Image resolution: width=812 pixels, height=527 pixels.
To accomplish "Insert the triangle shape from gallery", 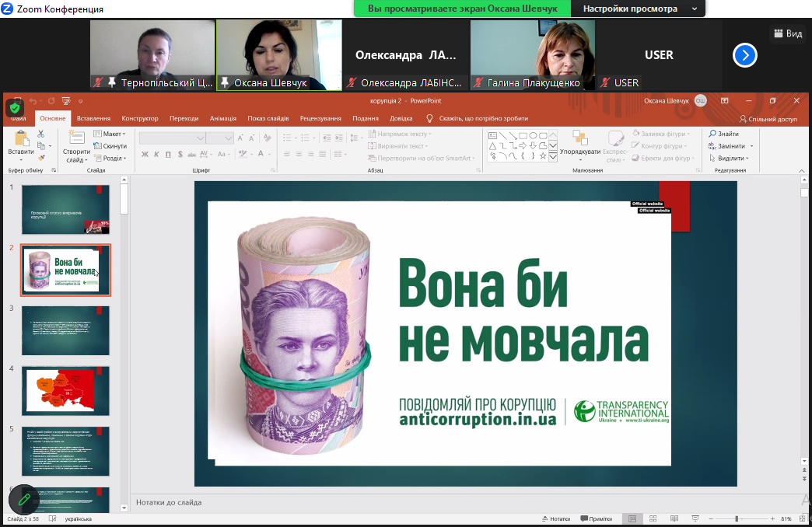I will [493, 145].
